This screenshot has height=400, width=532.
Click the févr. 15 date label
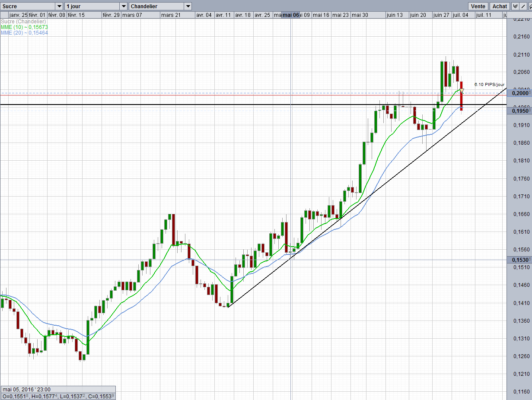76,15
